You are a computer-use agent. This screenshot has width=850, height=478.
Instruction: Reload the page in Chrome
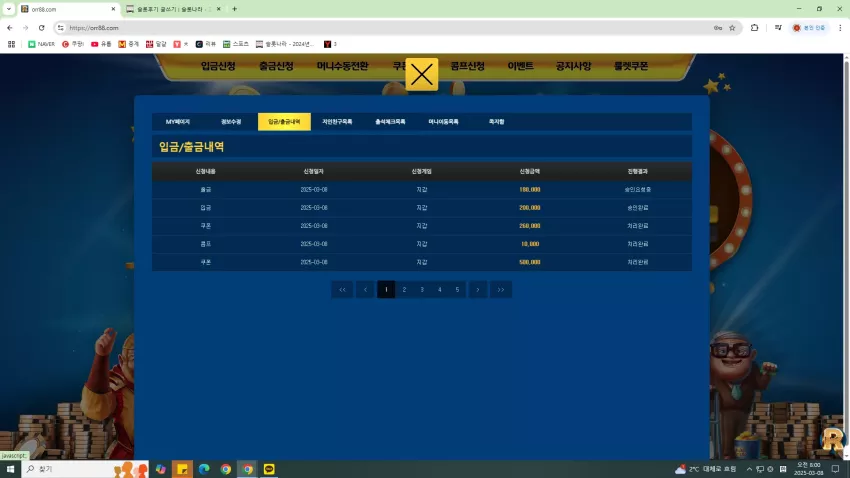click(42, 28)
